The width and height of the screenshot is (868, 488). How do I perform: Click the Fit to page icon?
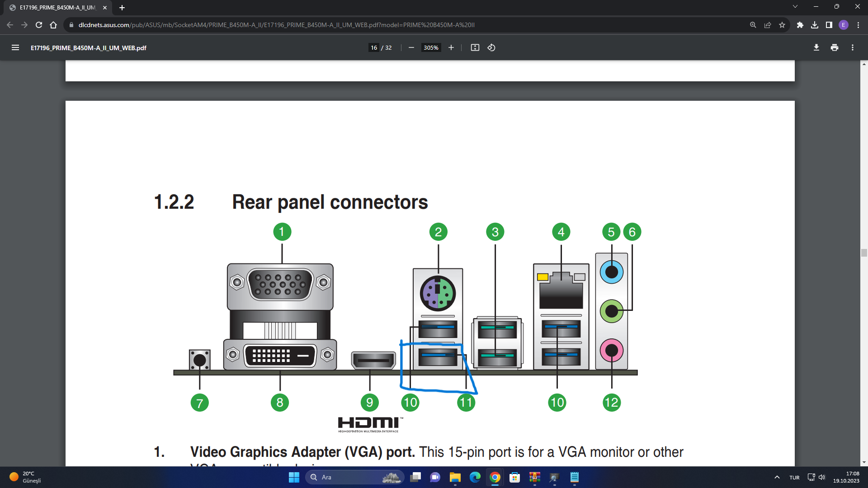tap(475, 47)
